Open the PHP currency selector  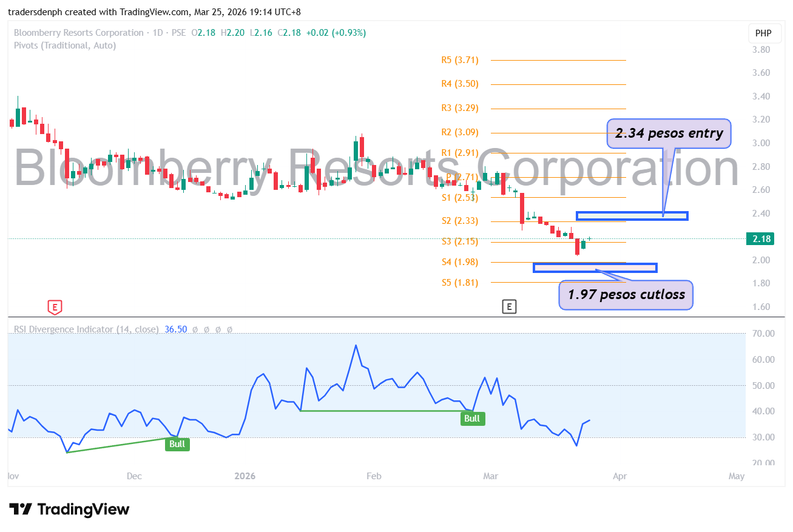[x=763, y=33]
